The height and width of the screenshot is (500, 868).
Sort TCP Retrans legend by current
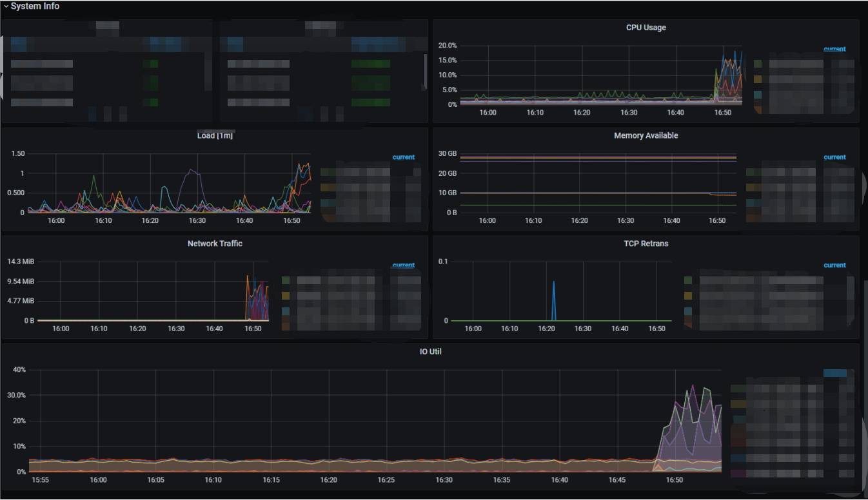834,265
